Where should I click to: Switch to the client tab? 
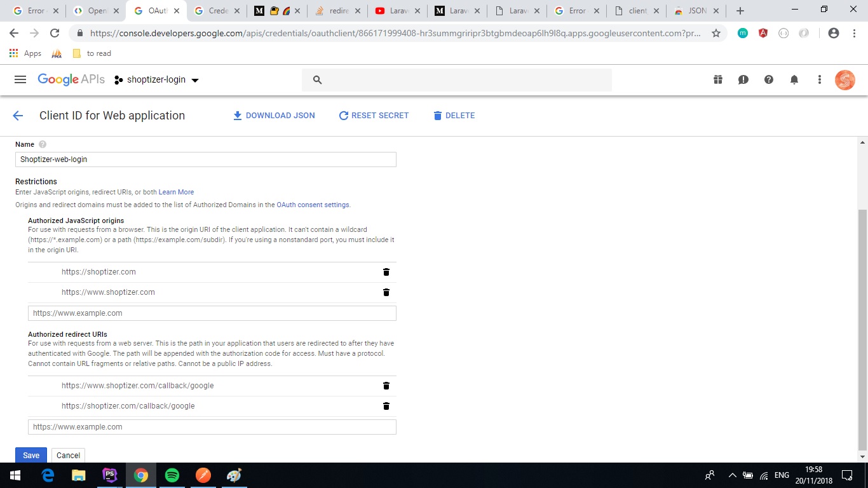(637, 11)
